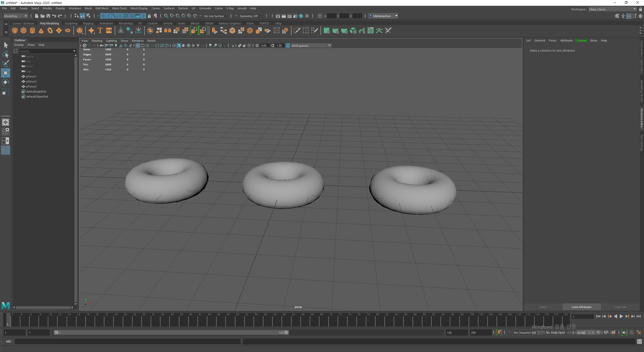644x352 pixels.
Task: Create a polygon torus from the shelf
Action: (x=50, y=31)
